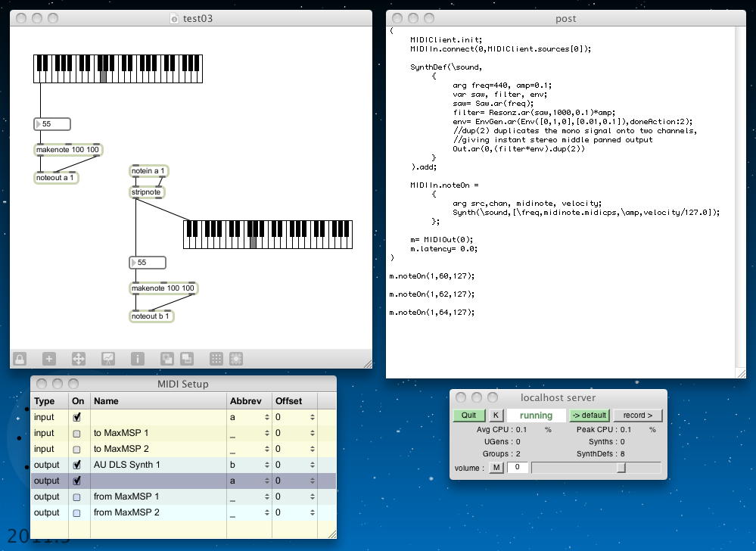Click the patcher windows icon in test03 toolbar

click(x=108, y=359)
